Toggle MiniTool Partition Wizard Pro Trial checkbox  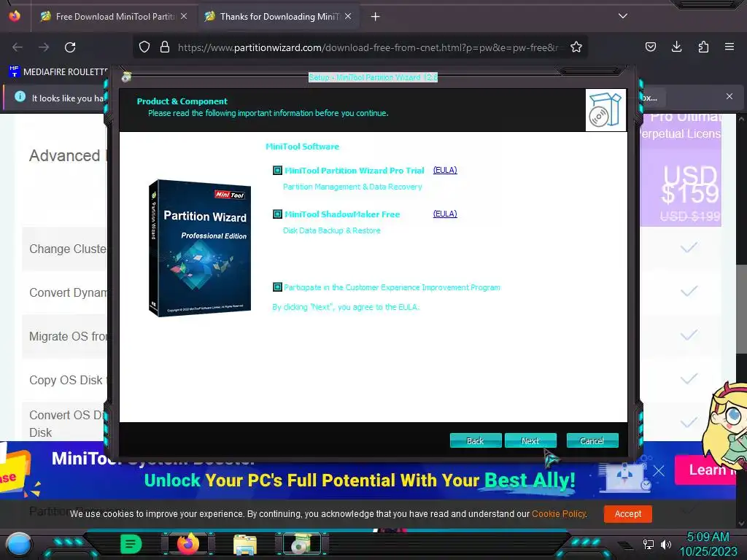(277, 171)
